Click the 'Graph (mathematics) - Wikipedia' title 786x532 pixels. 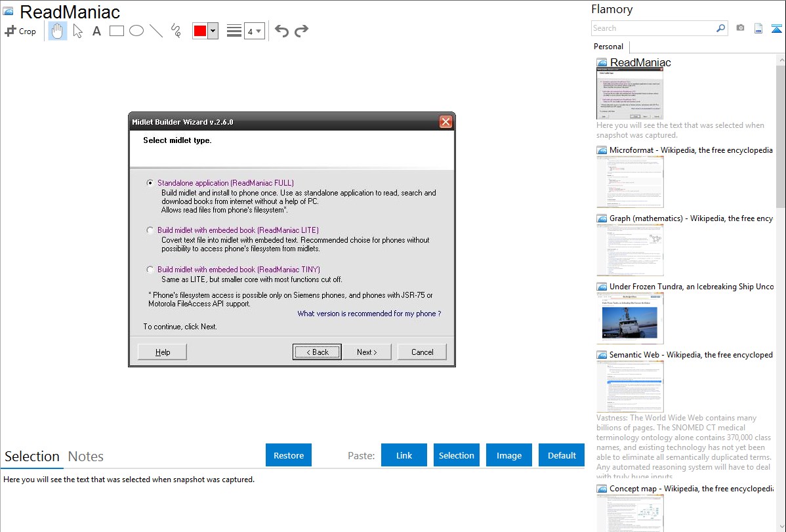click(691, 218)
